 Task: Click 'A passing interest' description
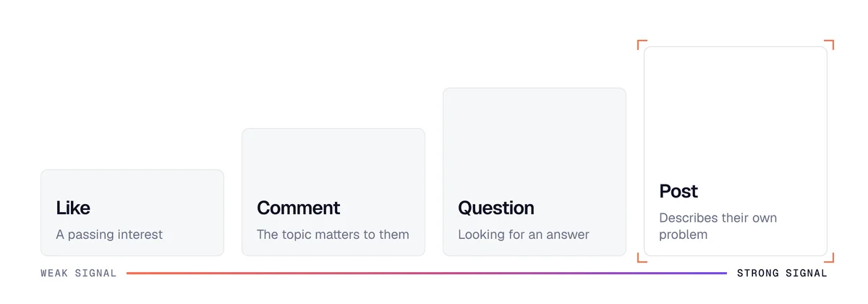click(x=109, y=235)
